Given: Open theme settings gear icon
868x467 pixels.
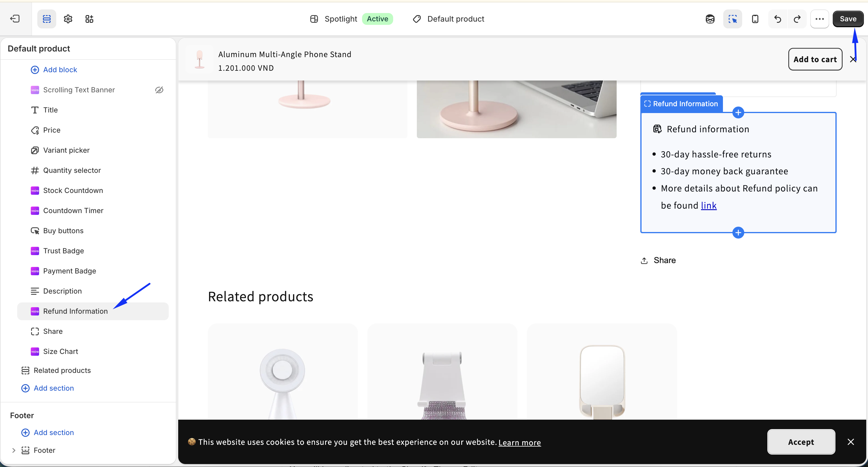Looking at the screenshot, I should (x=68, y=19).
